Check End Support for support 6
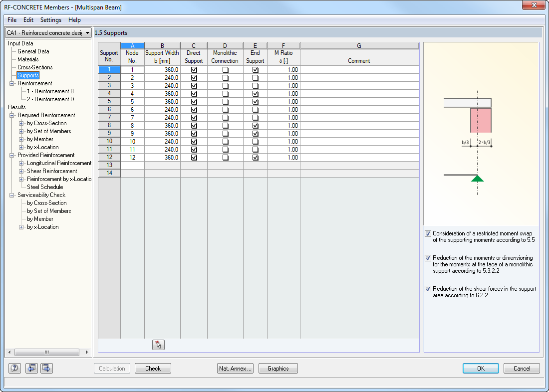The width and height of the screenshot is (549, 392). 255,110
